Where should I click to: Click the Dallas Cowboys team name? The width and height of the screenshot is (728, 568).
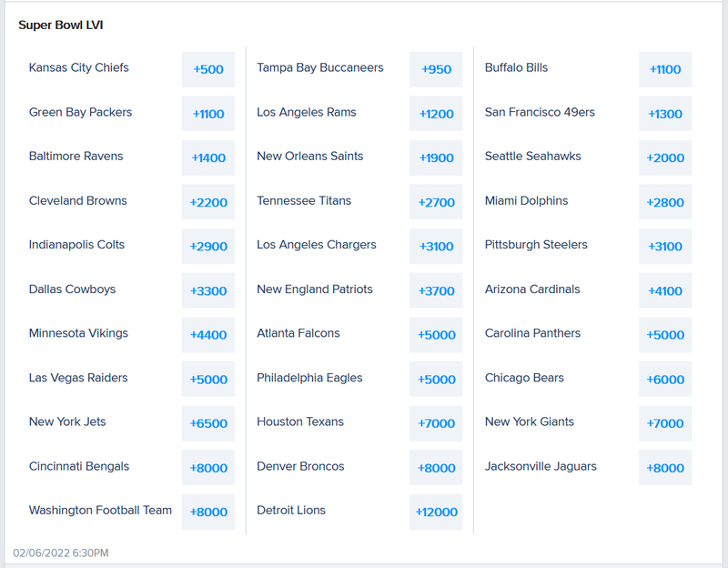pos(72,289)
